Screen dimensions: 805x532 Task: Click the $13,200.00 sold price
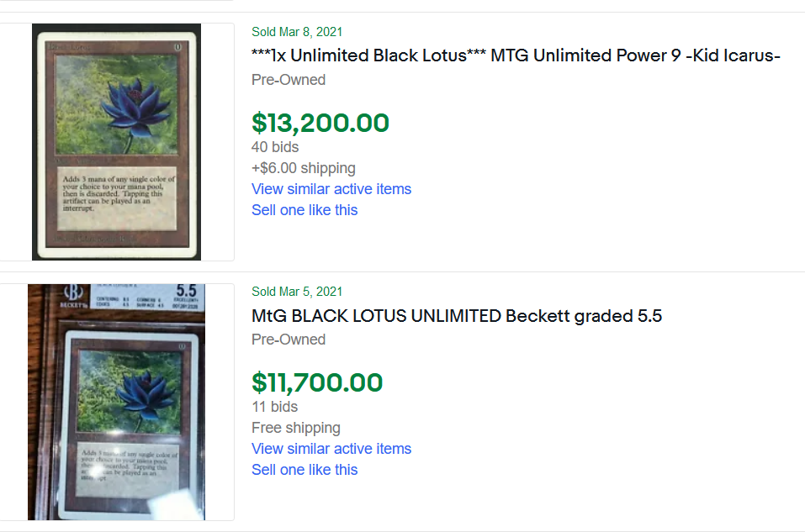click(320, 123)
